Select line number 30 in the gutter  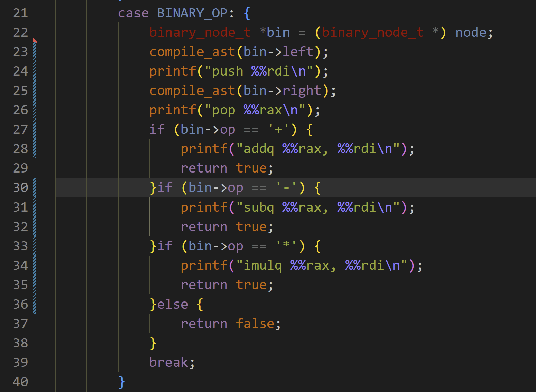pyautogui.click(x=20, y=187)
